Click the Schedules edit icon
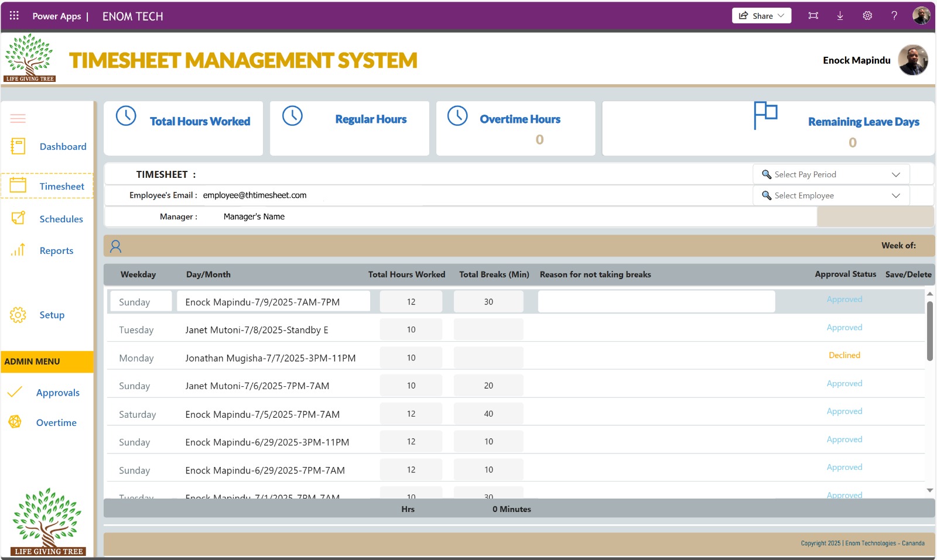The width and height of the screenshot is (937, 560). (18, 218)
